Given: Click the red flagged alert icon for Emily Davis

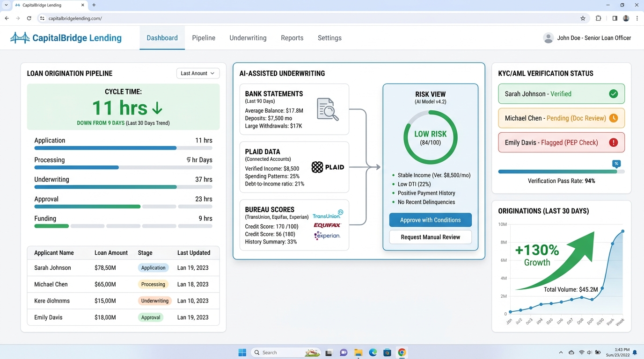Looking at the screenshot, I should (613, 143).
